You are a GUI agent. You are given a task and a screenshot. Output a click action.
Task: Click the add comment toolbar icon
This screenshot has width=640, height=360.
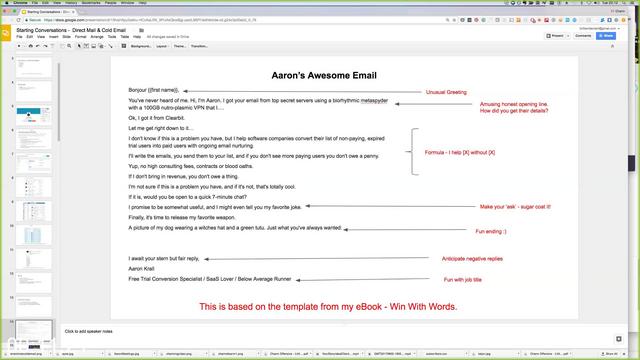coord(124,46)
